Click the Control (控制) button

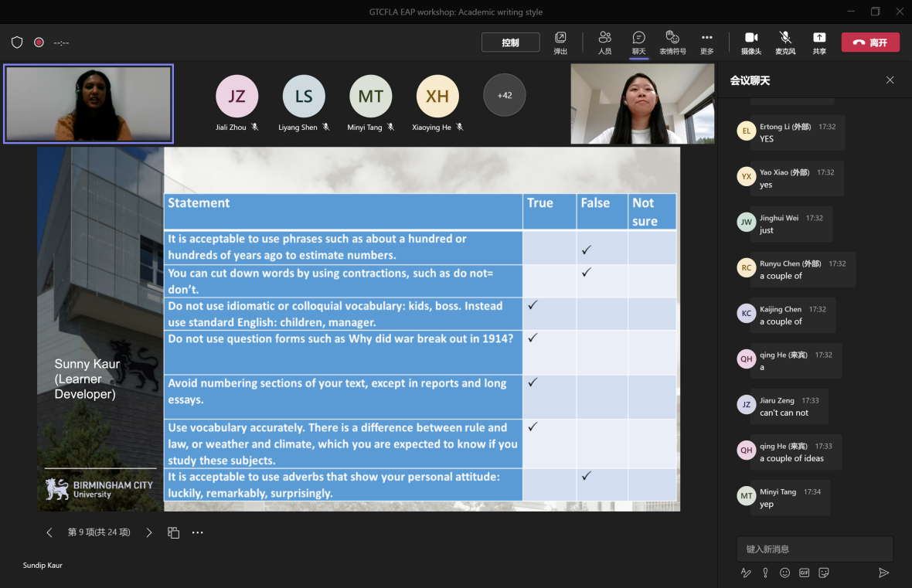pos(510,42)
